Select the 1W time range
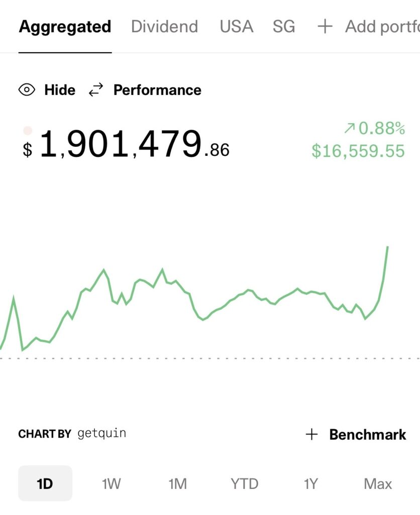The width and height of the screenshot is (420, 515). (111, 483)
